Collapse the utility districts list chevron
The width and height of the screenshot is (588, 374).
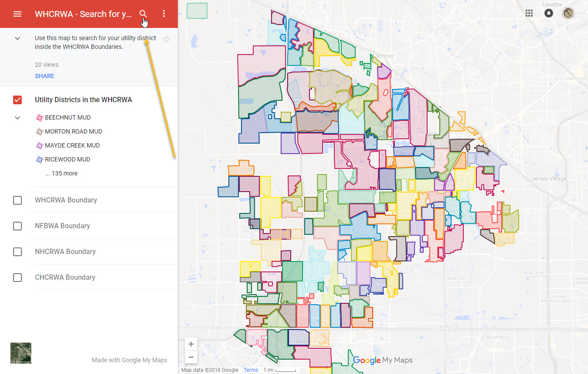tap(17, 118)
